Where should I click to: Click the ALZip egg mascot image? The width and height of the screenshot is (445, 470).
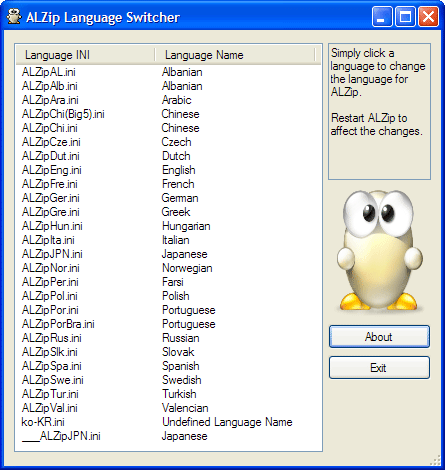(x=380, y=250)
